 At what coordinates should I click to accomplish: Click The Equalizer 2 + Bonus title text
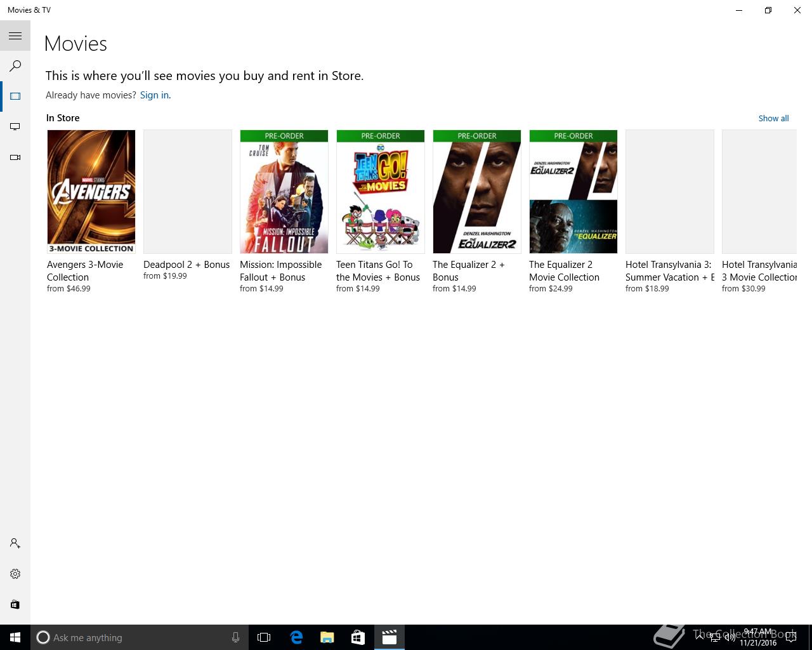469,271
